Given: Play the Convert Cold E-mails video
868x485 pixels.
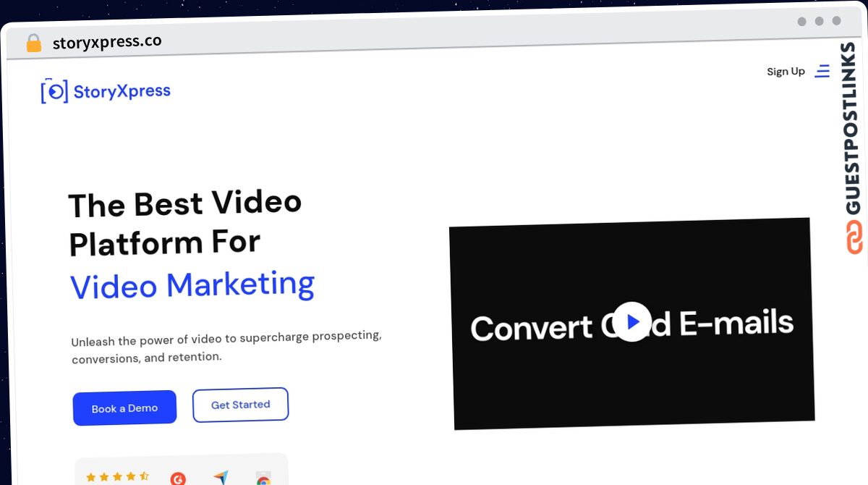Looking at the screenshot, I should click(x=632, y=321).
